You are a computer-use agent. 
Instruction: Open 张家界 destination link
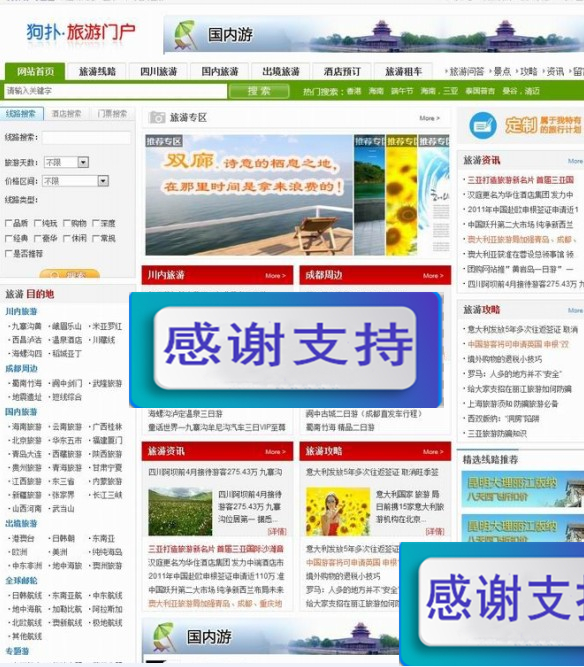point(63,495)
